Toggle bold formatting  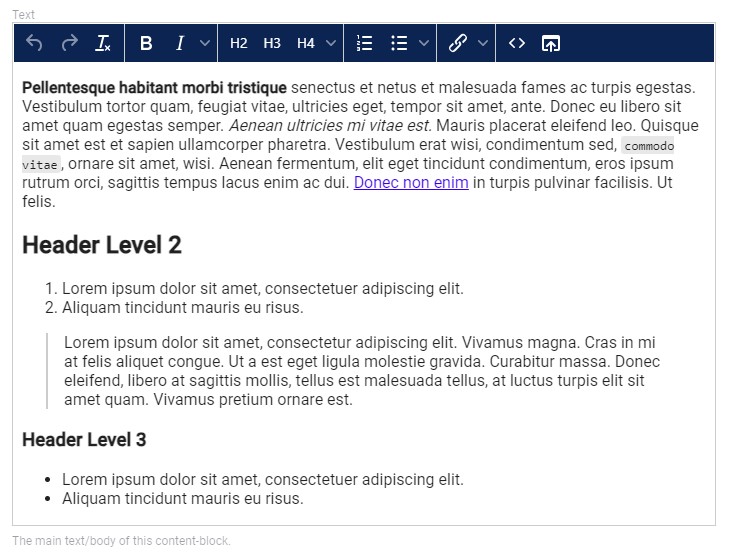[146, 43]
